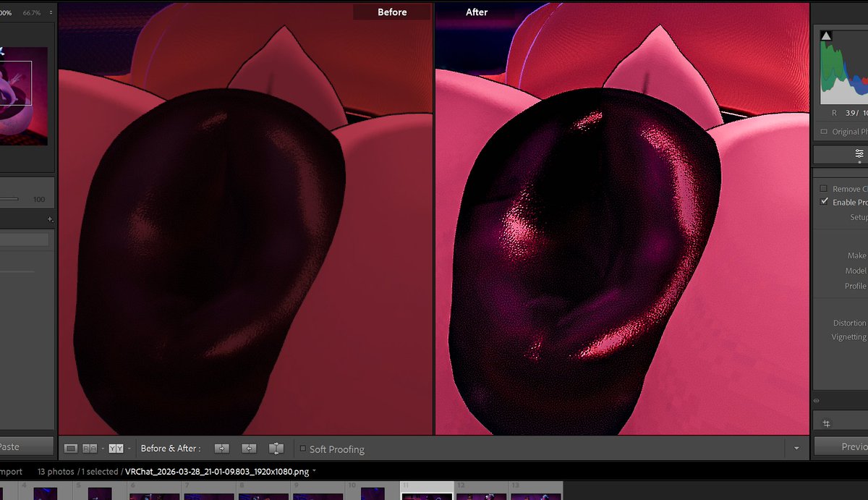Click the Before label above left image
This screenshot has width=868, height=500.
pos(392,12)
